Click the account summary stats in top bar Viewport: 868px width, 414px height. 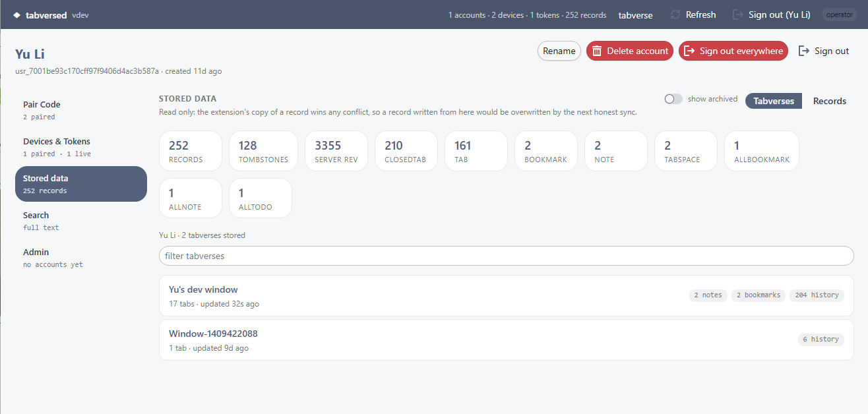click(528, 15)
